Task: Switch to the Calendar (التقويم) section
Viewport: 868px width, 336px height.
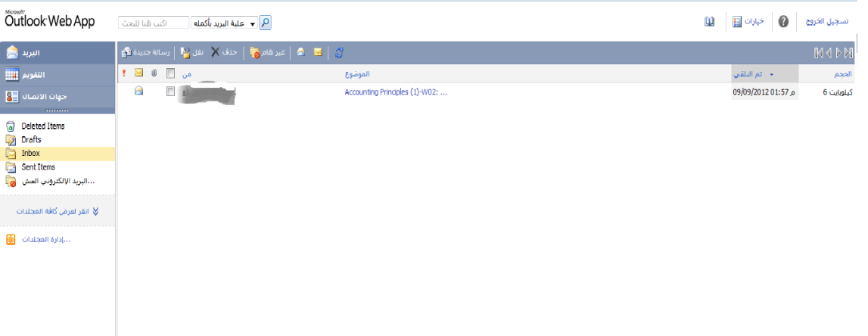Action: coord(58,75)
